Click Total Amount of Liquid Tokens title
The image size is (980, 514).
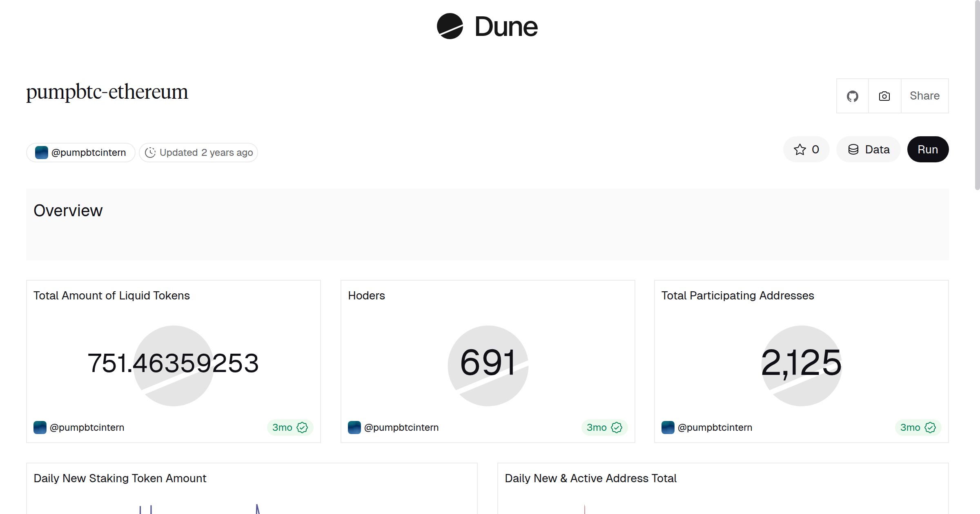(x=111, y=295)
